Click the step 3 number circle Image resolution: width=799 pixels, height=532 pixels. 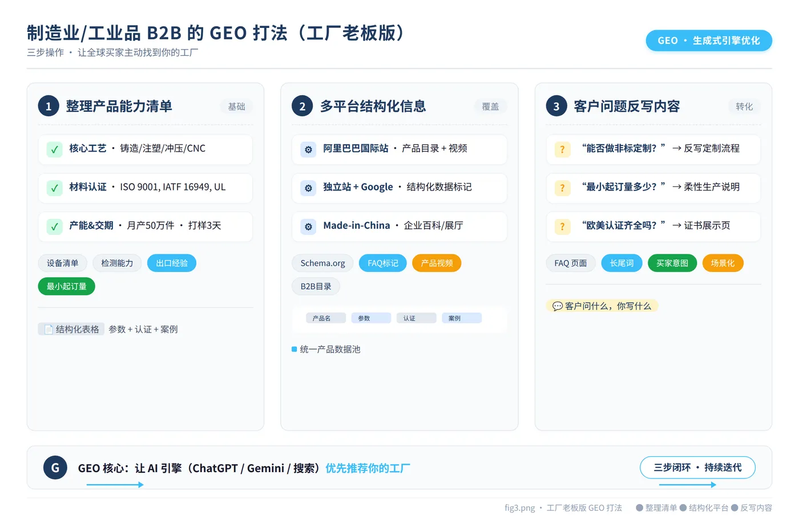pyautogui.click(x=556, y=106)
